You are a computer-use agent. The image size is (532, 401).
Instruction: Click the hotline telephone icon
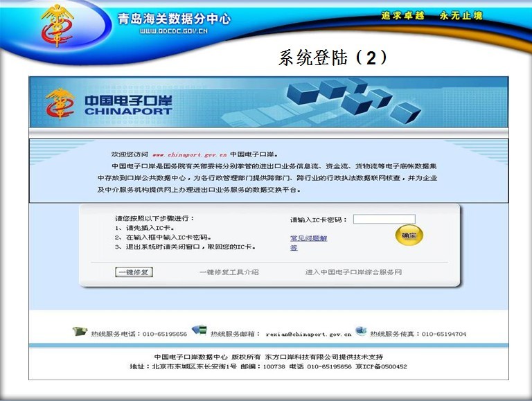pos(80,332)
